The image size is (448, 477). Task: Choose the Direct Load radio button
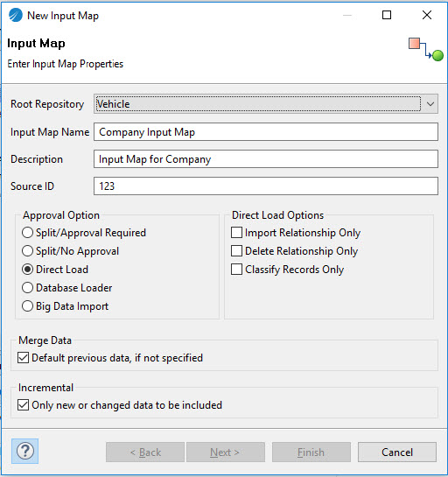(x=27, y=270)
